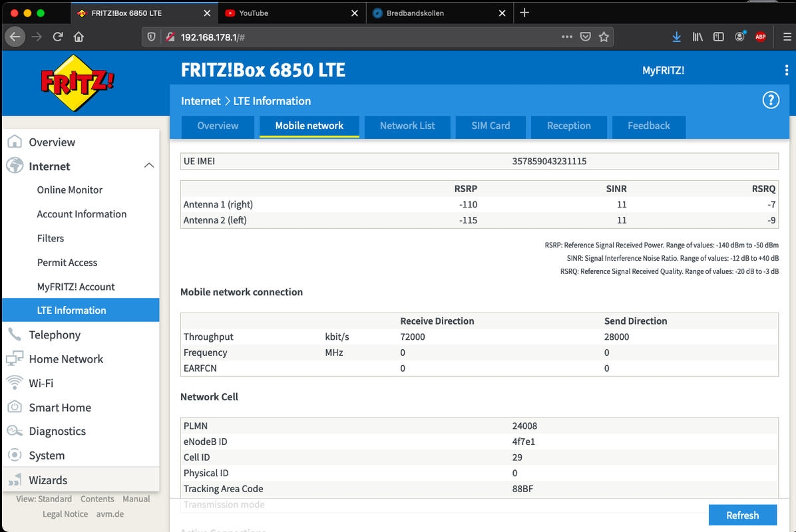Open the Firefox account avatar icon
This screenshot has height=532, width=796.
point(739,37)
